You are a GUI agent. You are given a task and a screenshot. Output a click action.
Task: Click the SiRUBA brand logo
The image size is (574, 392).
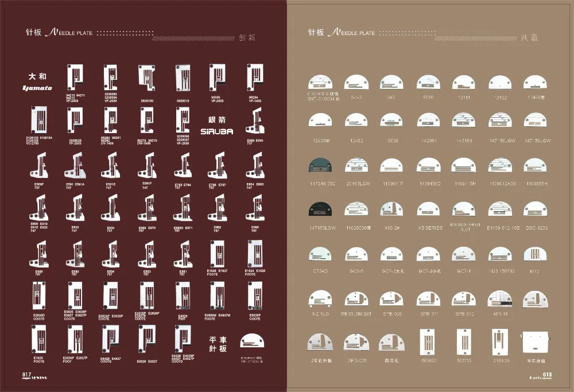217,131
